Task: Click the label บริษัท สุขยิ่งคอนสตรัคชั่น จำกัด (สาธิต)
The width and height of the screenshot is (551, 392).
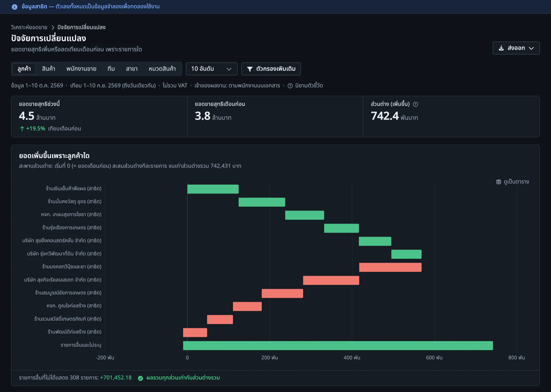Action: tap(62, 240)
